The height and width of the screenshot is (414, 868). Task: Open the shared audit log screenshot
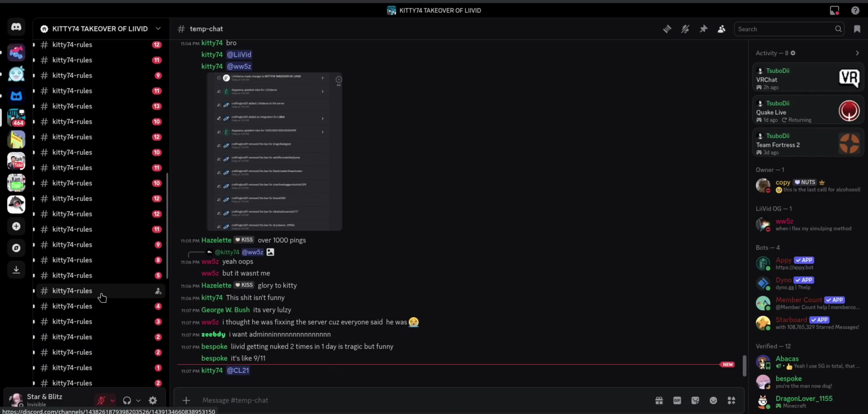point(274,151)
